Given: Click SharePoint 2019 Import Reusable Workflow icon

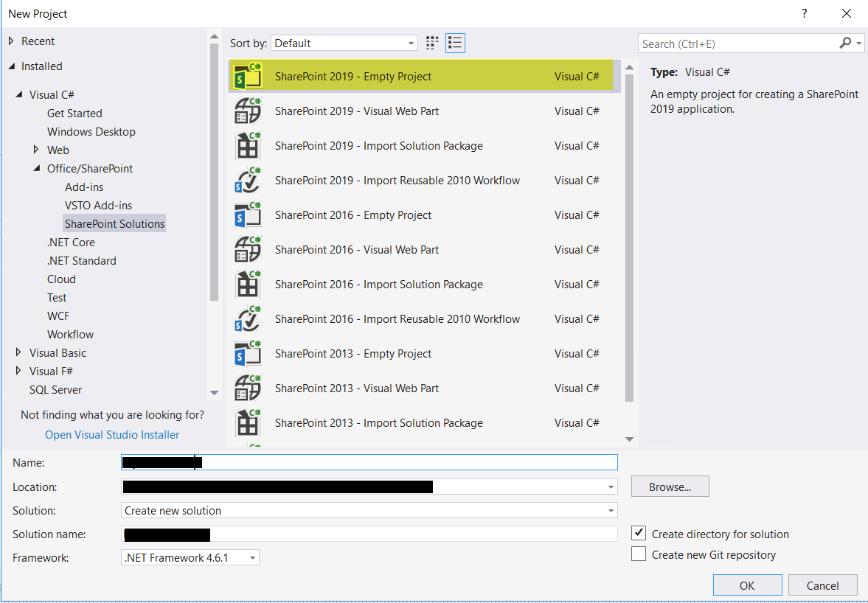Looking at the screenshot, I should 248,181.
